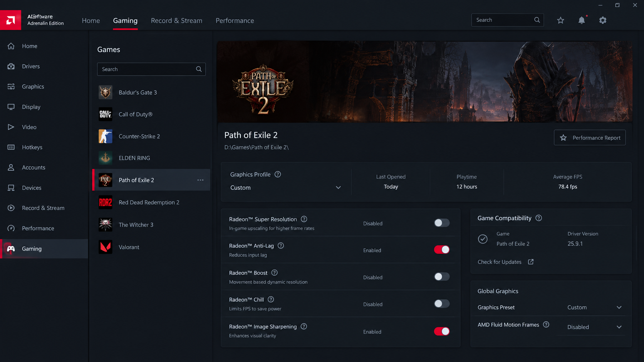Open Record & Stream in sidebar
The height and width of the screenshot is (362, 644).
(x=44, y=208)
